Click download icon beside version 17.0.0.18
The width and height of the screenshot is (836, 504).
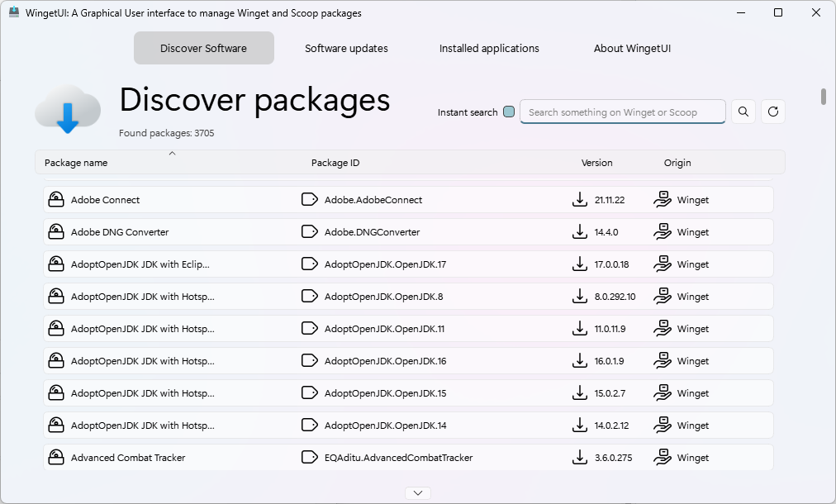pyautogui.click(x=580, y=264)
